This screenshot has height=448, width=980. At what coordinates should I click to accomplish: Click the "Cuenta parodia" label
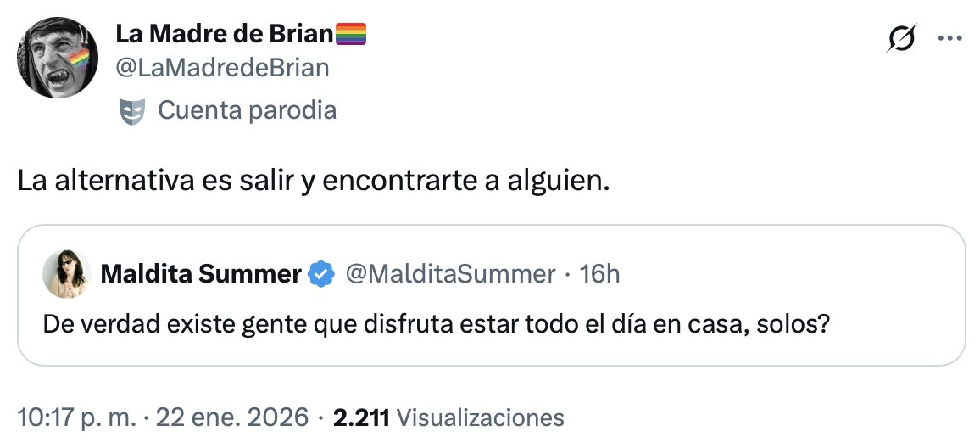(x=247, y=110)
